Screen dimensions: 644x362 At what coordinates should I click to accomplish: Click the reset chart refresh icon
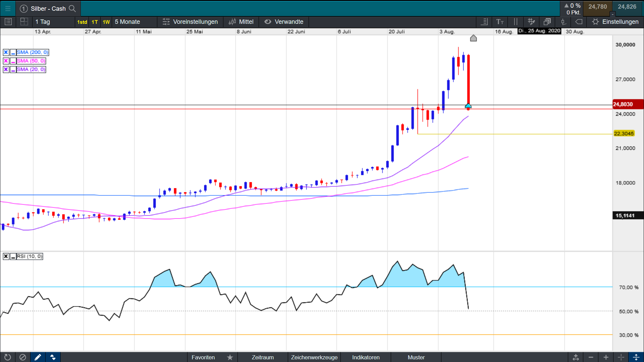[7, 357]
